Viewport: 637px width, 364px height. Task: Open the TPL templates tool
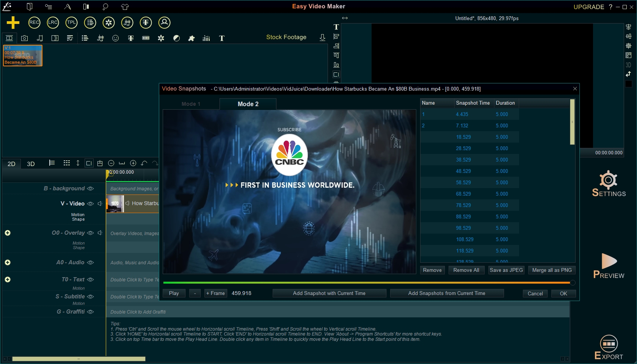pyautogui.click(x=71, y=22)
